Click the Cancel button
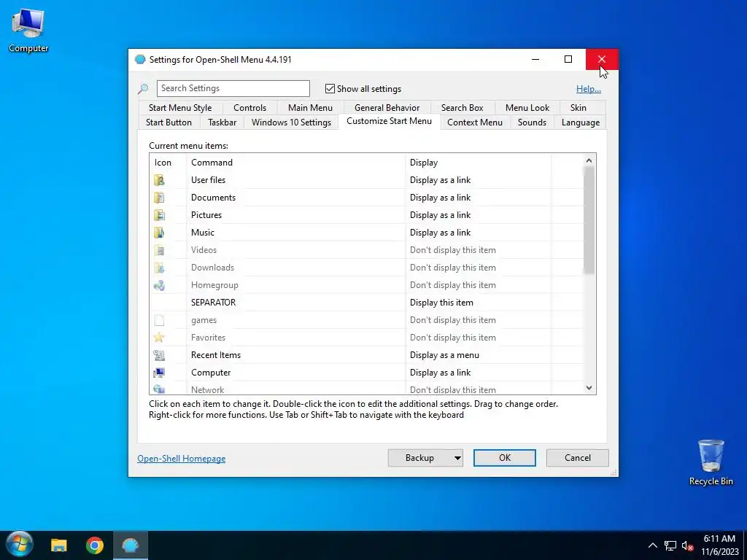Image resolution: width=747 pixels, height=560 pixels. point(578,458)
